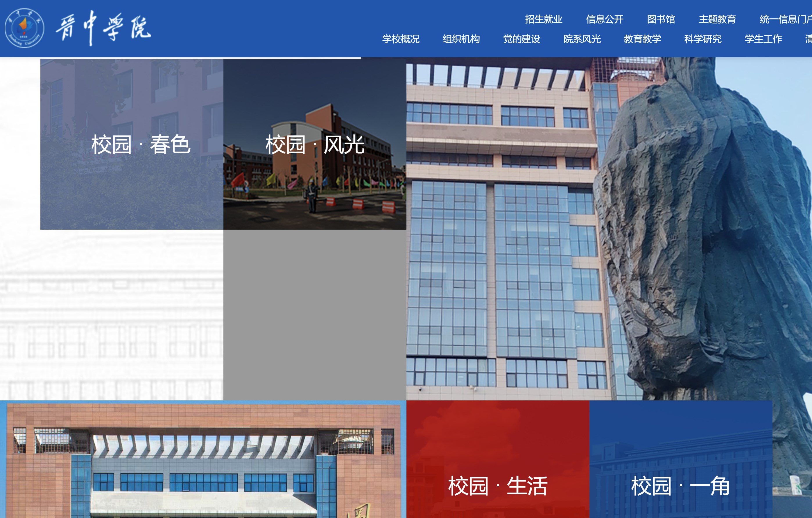Open the 校园·风光 photo tile
Screen dimensions: 812x518
315,144
